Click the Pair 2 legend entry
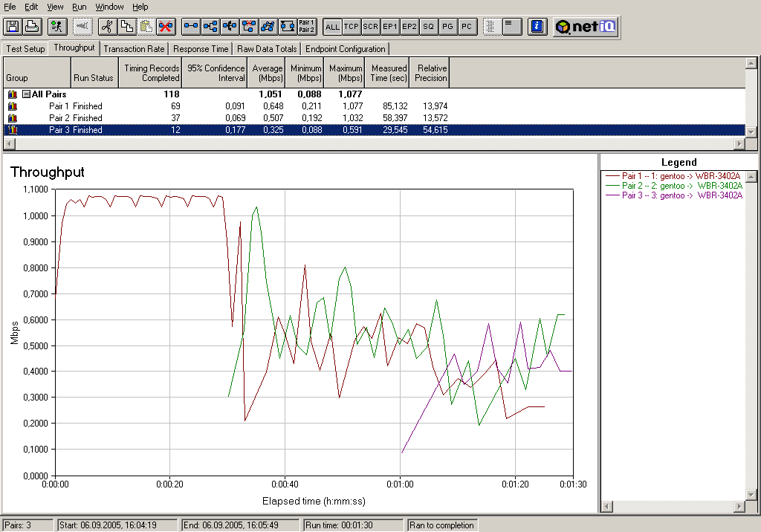 [x=673, y=186]
